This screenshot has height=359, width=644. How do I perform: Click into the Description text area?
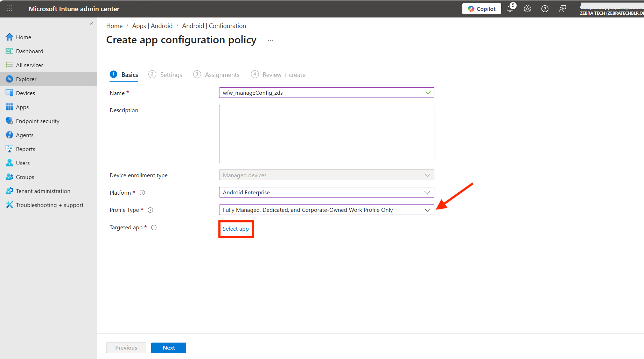[x=327, y=134]
